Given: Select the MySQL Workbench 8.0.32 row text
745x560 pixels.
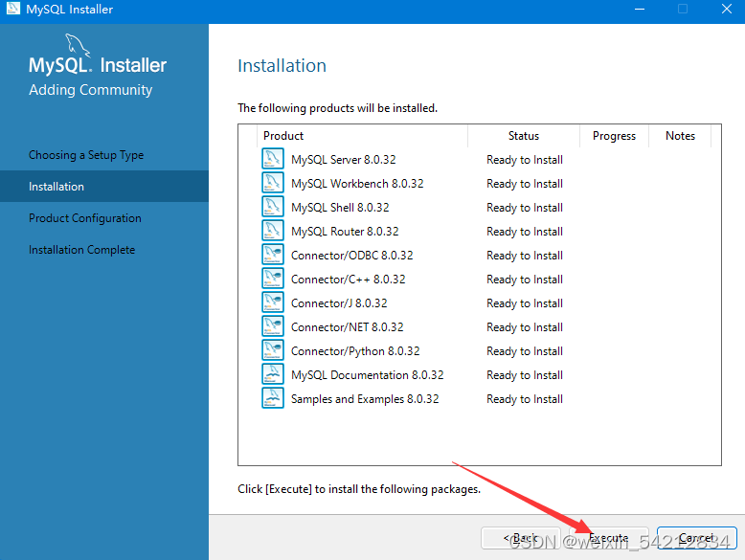Looking at the screenshot, I should [357, 184].
